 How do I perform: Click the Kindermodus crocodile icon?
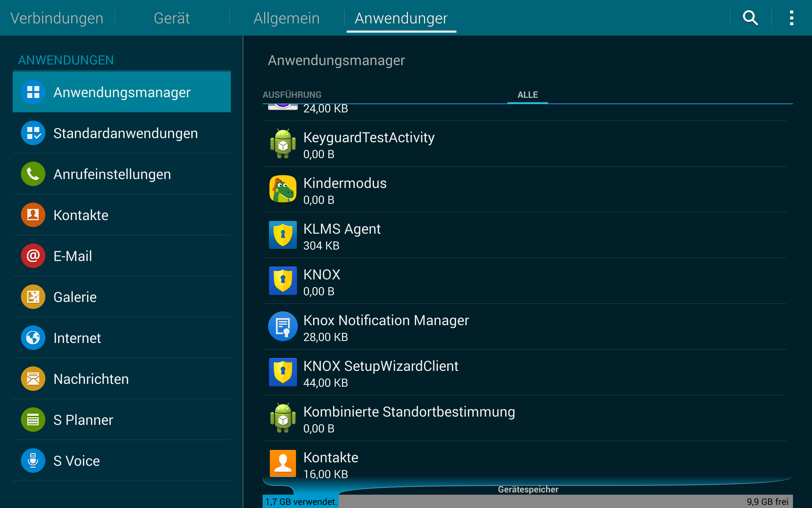click(283, 189)
